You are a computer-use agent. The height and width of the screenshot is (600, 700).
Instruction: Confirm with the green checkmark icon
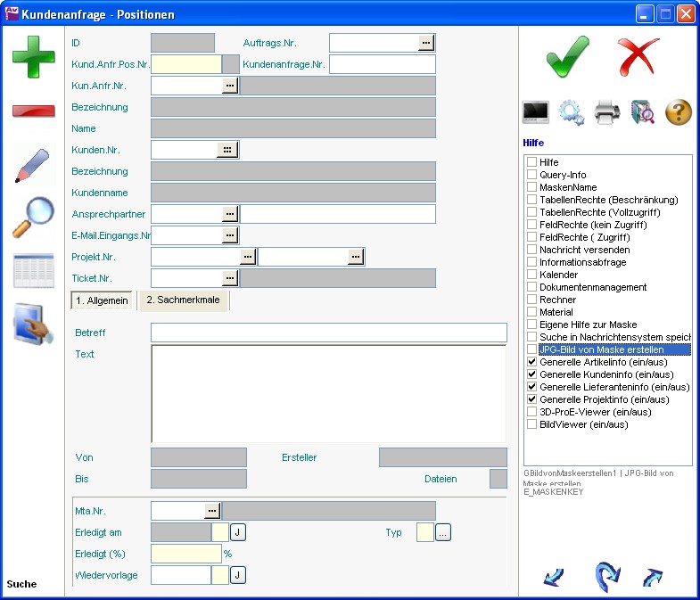click(568, 56)
